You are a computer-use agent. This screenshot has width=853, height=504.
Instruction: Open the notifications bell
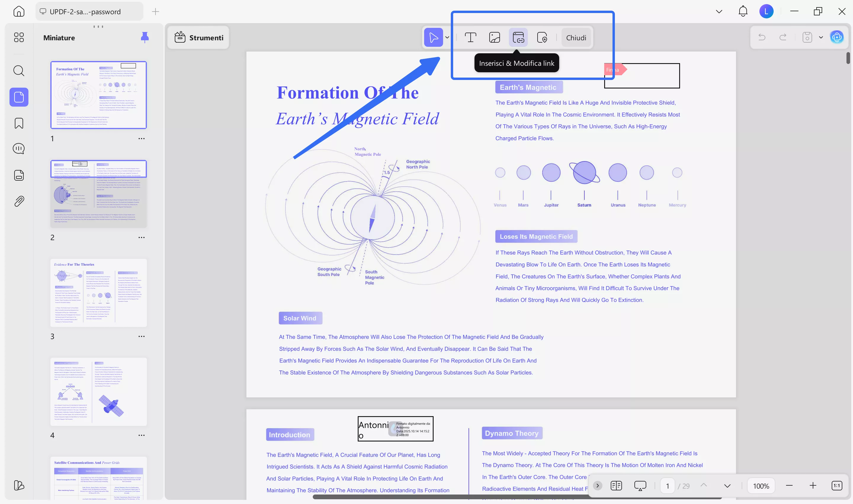tap(743, 11)
